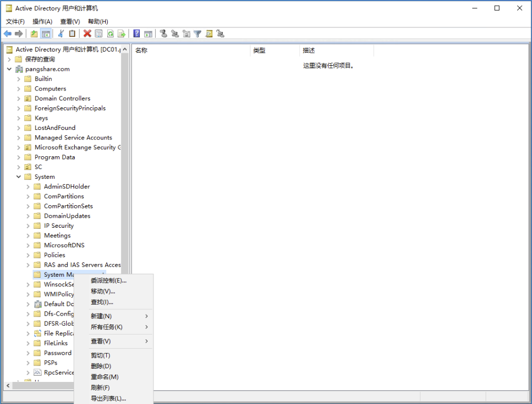Click the clipboard toolbar icon

pyautogui.click(x=72, y=34)
